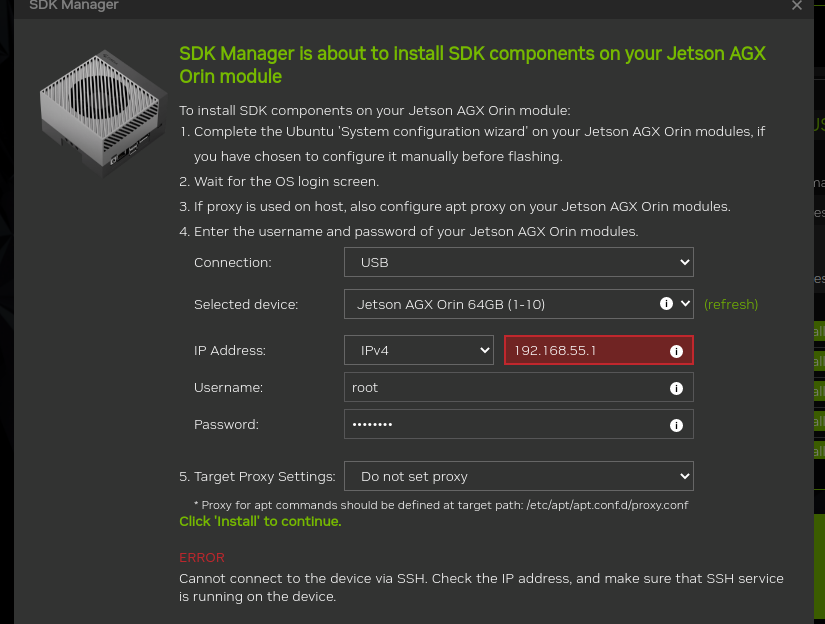Click the info icon in Password field
This screenshot has height=624, width=825.
pos(676,425)
